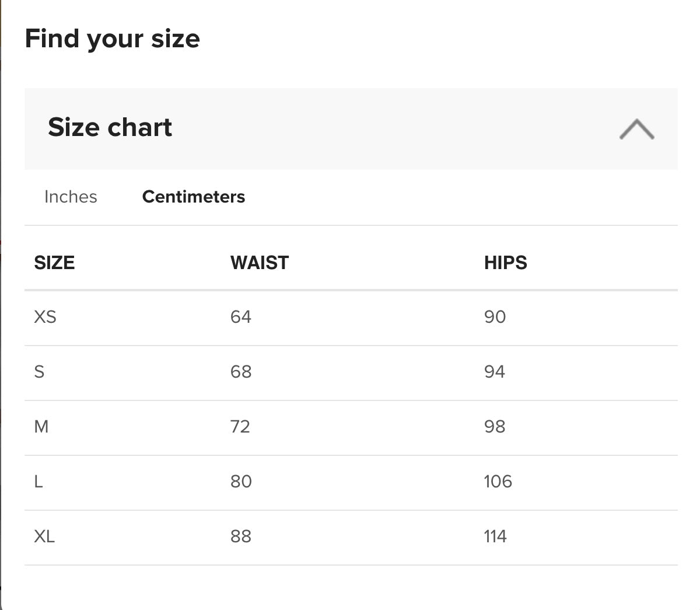Click waist value 64 for XS
700x610 pixels.
pyautogui.click(x=240, y=317)
